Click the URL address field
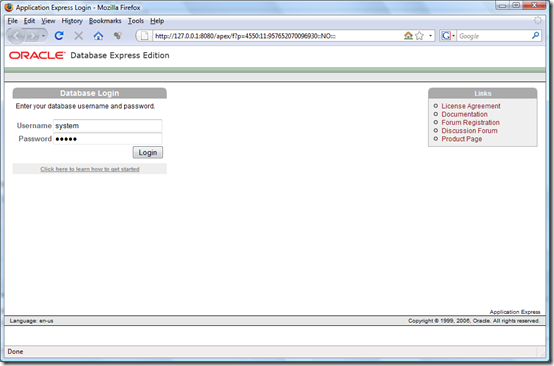Image resolution: width=554 pixels, height=366 pixels. (278, 36)
